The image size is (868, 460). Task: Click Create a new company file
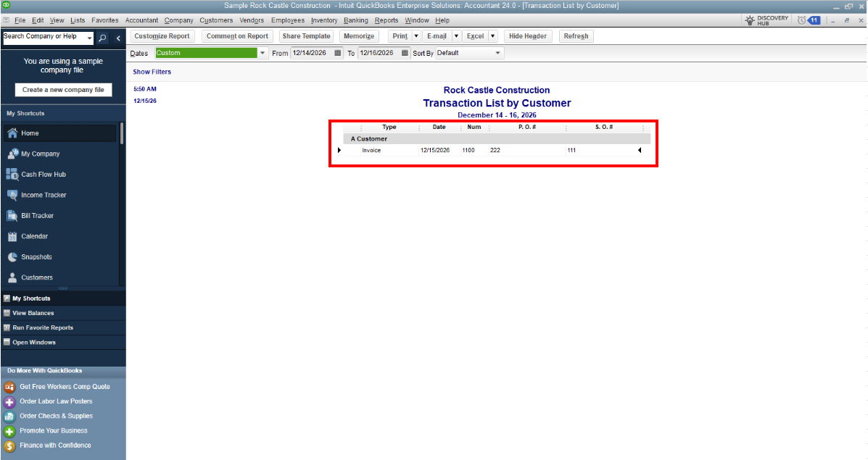point(63,90)
